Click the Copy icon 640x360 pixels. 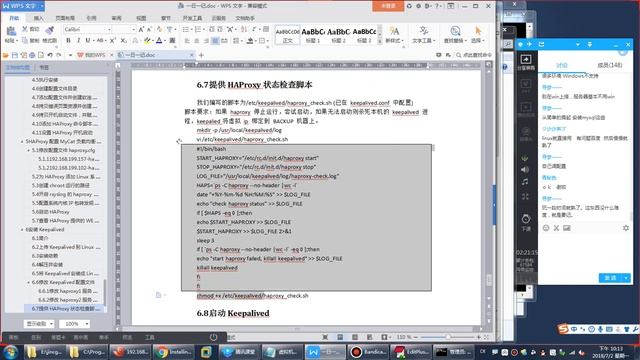25,40
